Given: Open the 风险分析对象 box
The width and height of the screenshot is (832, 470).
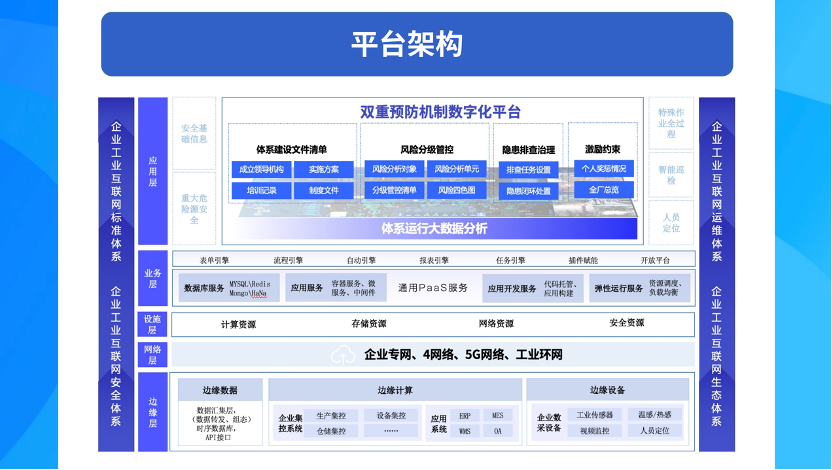Looking at the screenshot, I should (x=394, y=169).
